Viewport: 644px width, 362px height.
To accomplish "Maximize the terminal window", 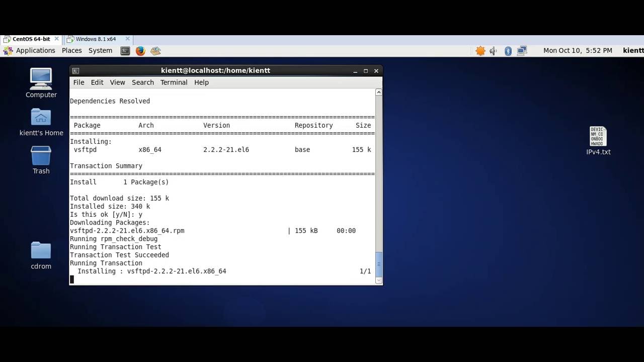I will 366,71.
